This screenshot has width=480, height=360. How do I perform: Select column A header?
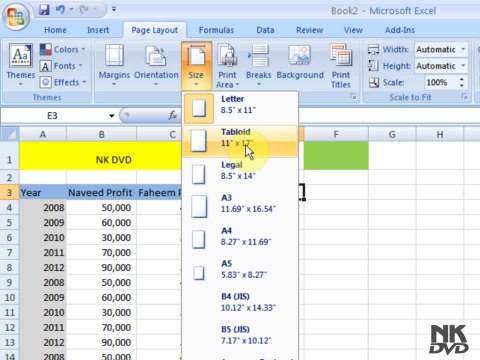(x=43, y=134)
